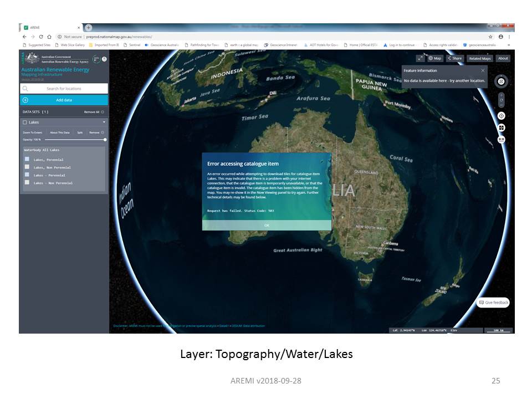Open the Log in to continue bookmark
The width and height of the screenshot is (532, 399).
click(x=400, y=45)
